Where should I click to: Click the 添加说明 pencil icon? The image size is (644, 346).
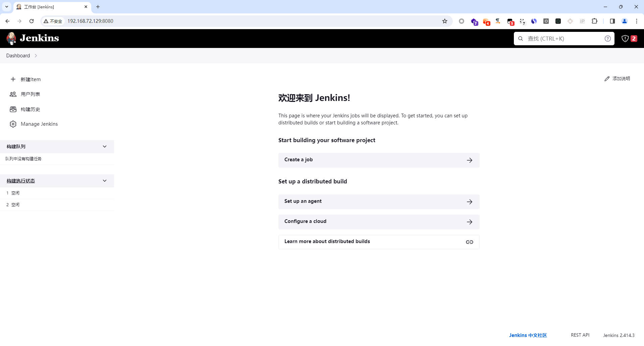tap(607, 79)
